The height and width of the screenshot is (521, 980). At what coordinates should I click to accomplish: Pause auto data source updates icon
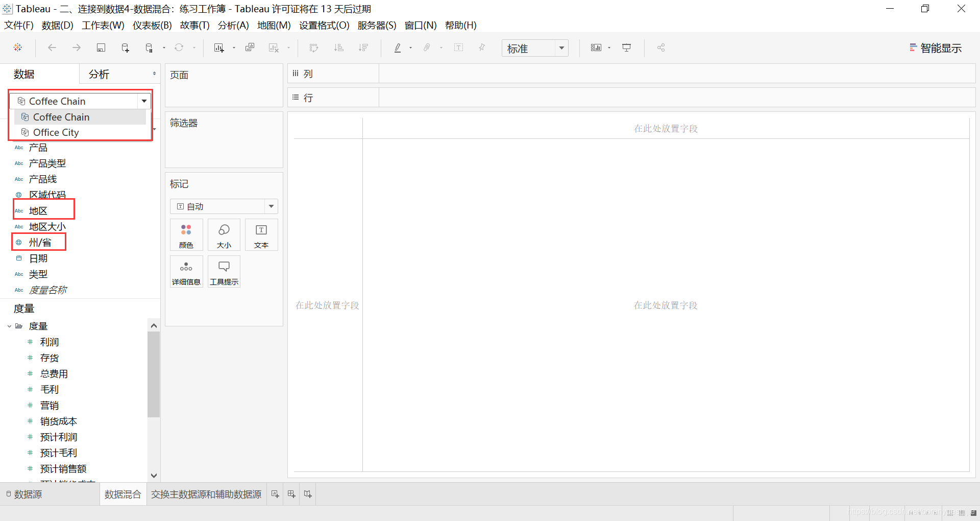tap(149, 48)
